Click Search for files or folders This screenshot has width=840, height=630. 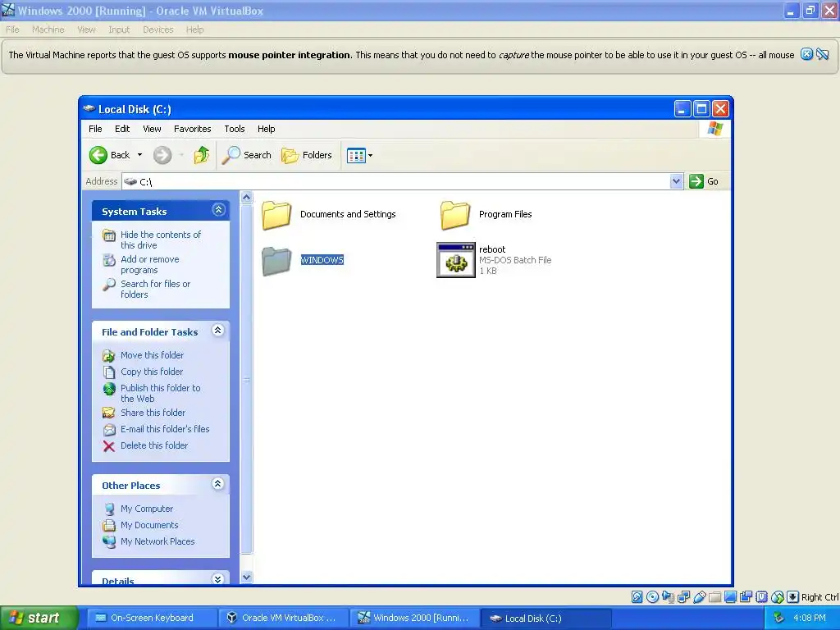point(155,290)
